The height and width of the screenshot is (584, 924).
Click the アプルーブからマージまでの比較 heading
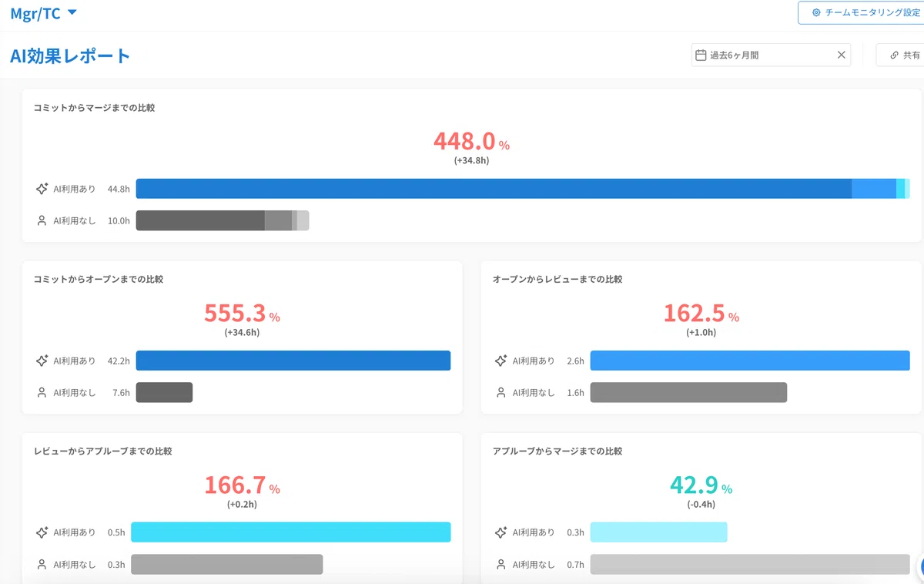(557, 451)
